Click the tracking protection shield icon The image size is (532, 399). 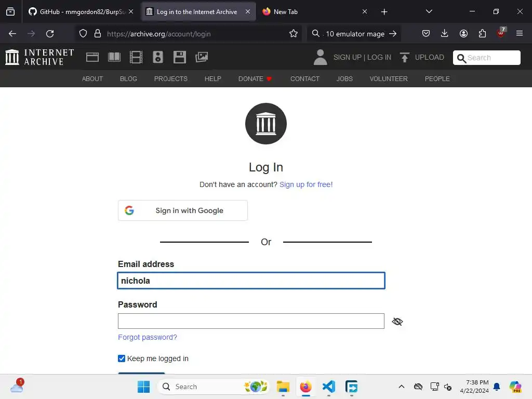[83, 34]
